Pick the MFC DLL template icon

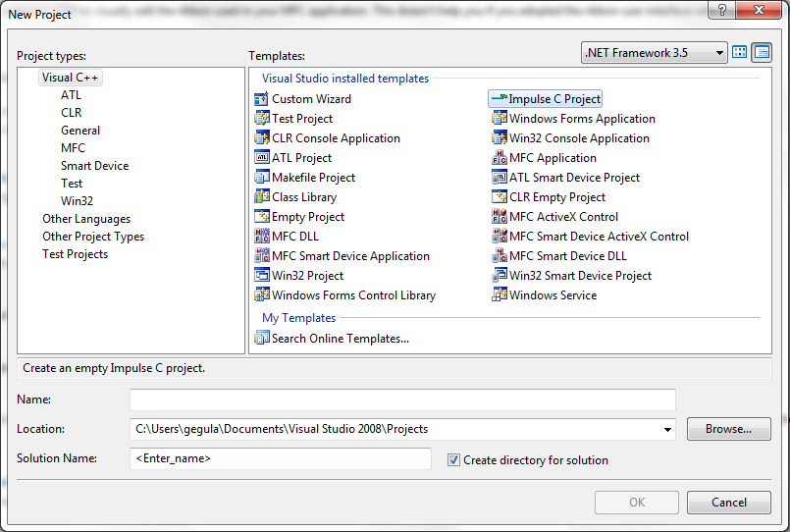click(x=261, y=237)
